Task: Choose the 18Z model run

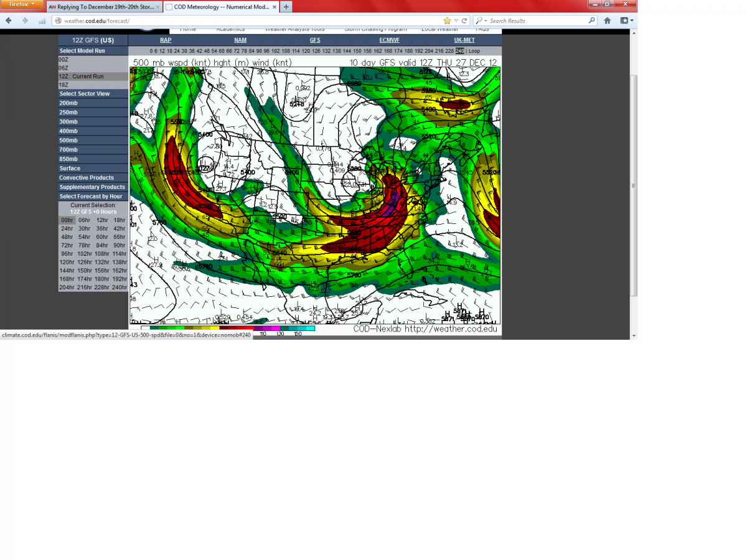Action: (x=93, y=85)
